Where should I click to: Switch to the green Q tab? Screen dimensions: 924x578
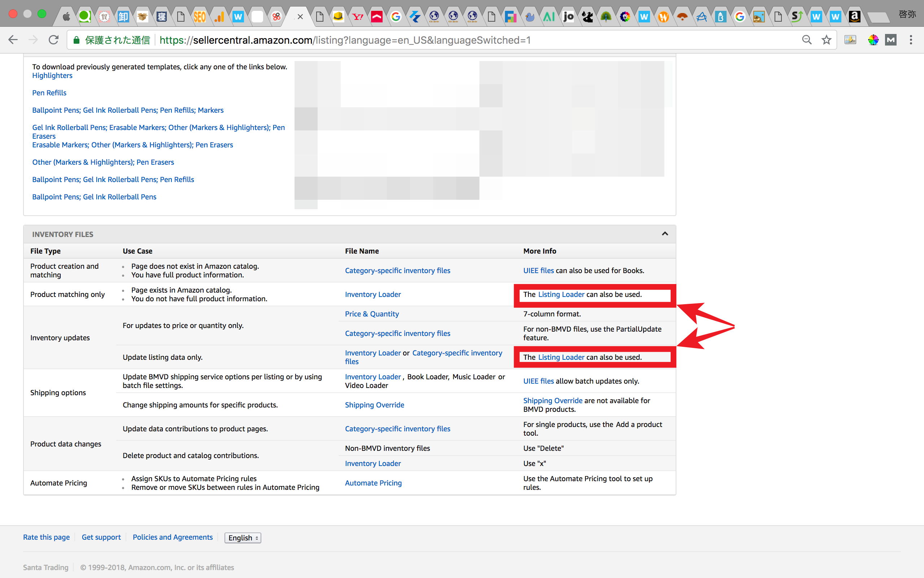click(x=85, y=17)
